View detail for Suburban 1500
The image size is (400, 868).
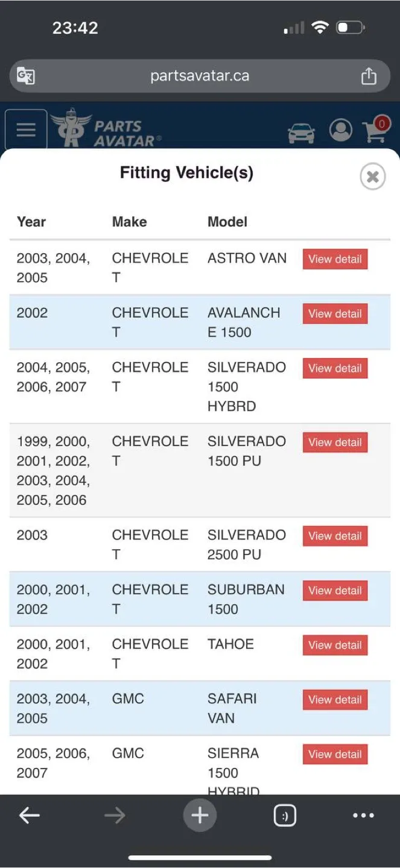click(x=335, y=591)
